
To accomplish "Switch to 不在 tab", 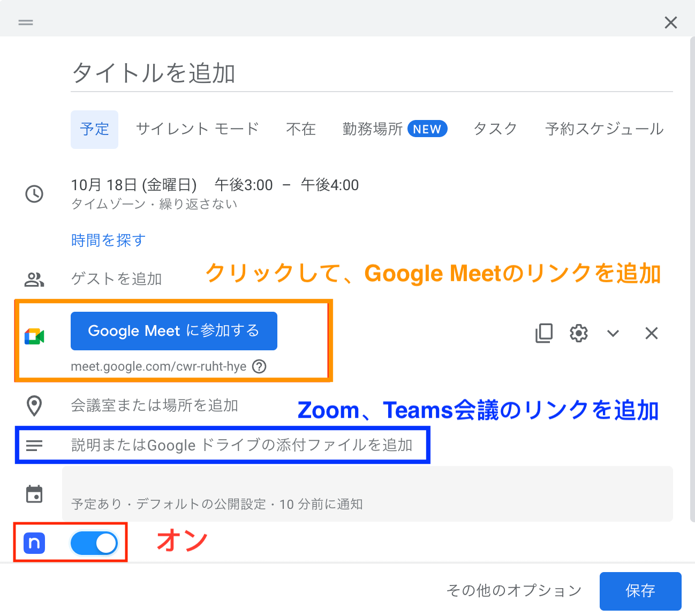I will 301,129.
